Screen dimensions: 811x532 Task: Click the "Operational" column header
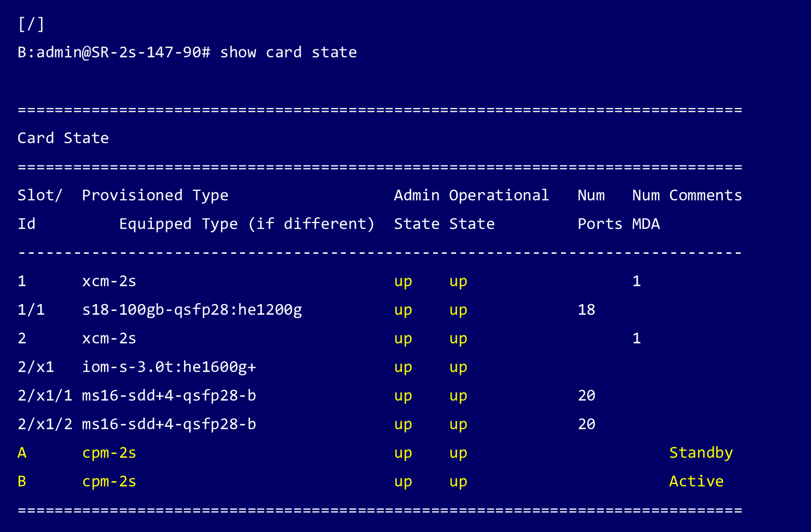(498, 196)
